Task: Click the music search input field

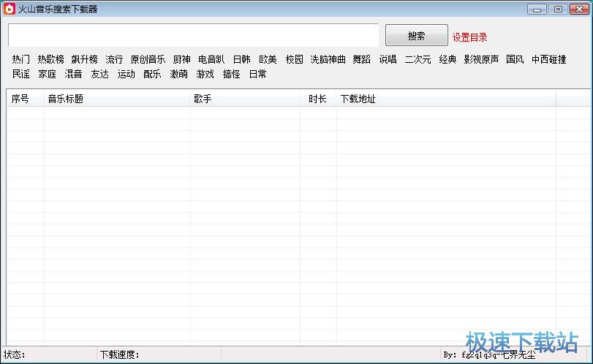Action: point(193,35)
